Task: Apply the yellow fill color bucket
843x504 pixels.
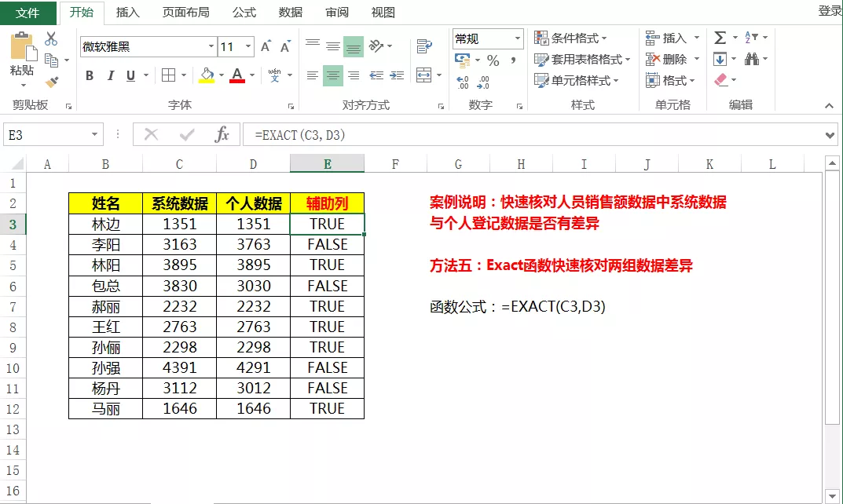Action: tap(207, 75)
